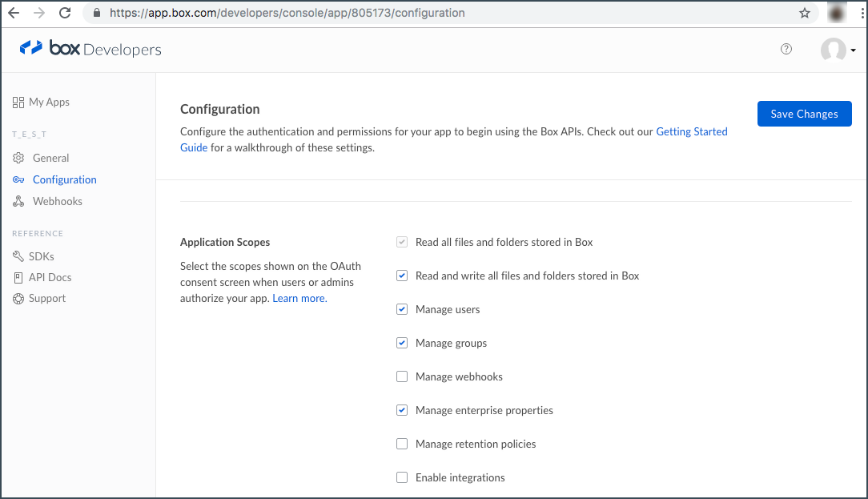The height and width of the screenshot is (499, 868).
Task: Open the Getting Started Guide link
Action: 691,132
